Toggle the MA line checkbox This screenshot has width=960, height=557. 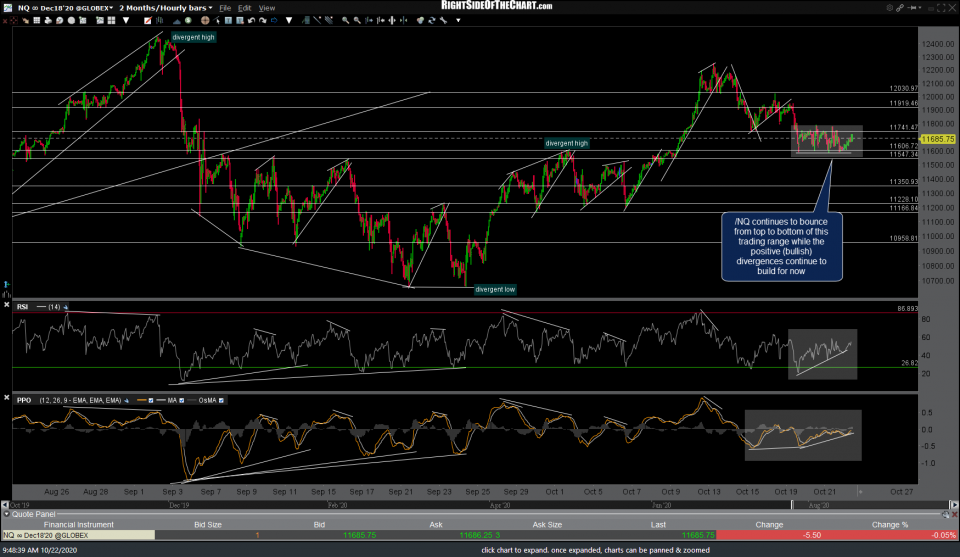[x=181, y=400]
